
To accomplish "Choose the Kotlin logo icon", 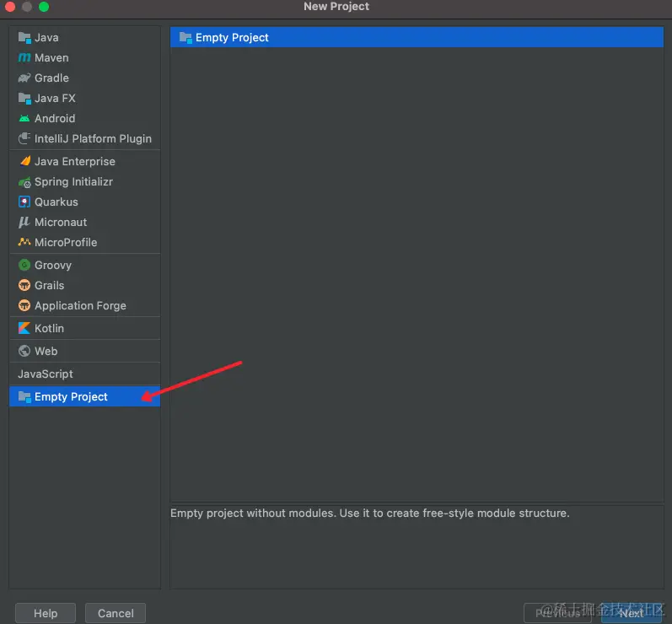I will [x=24, y=328].
